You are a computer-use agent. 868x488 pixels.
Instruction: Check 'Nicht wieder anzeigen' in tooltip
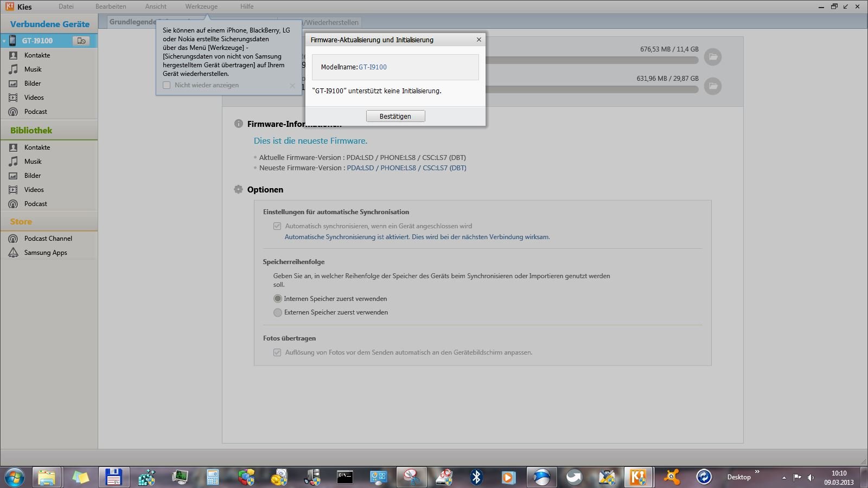[x=167, y=85]
